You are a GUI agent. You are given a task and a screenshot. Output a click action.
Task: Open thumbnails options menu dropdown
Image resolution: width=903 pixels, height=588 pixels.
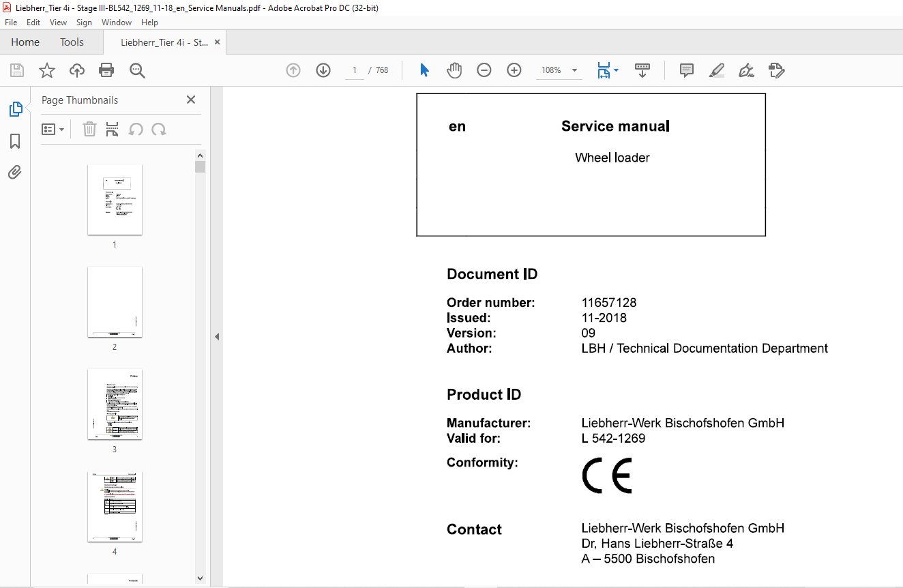click(x=53, y=130)
